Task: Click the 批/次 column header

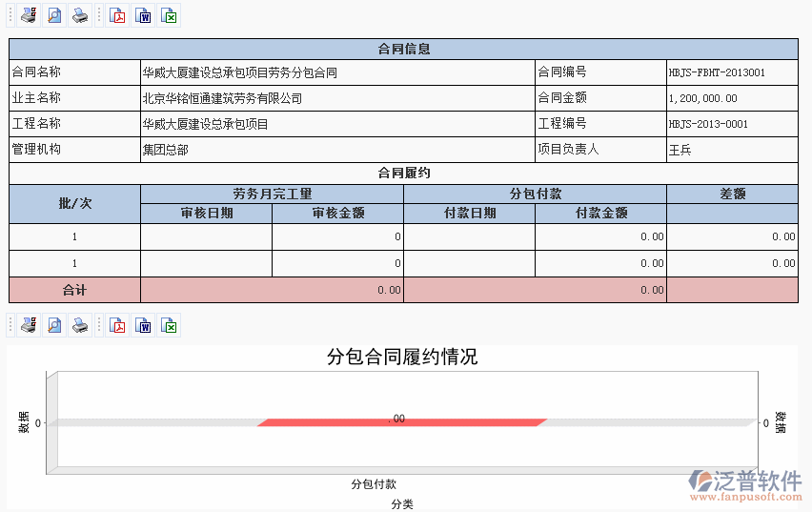Action: 74,204
